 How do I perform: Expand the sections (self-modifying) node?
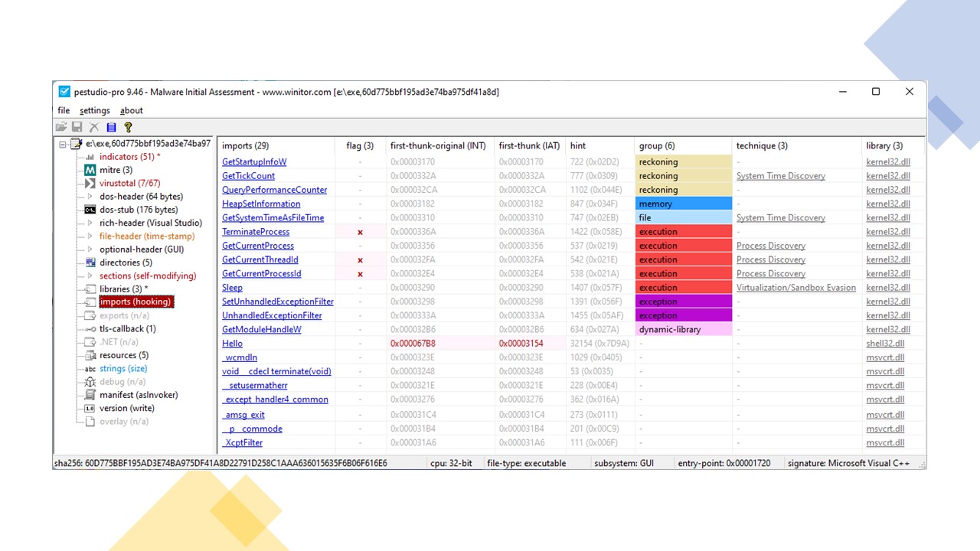[90, 276]
